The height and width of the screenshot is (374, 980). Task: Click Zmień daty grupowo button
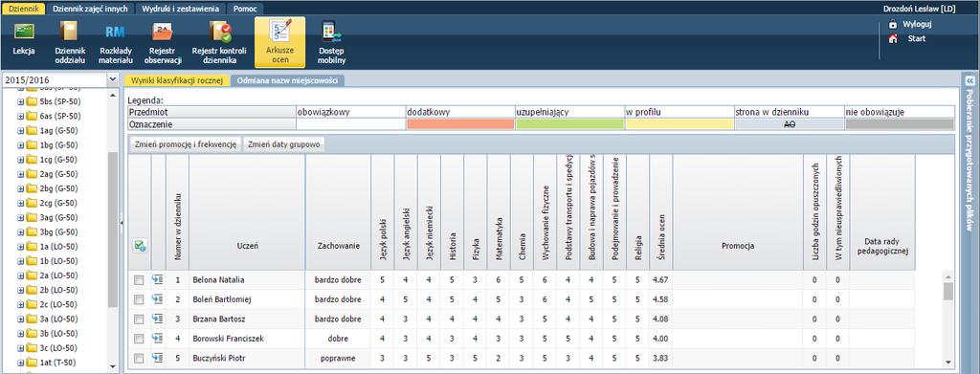point(284,144)
